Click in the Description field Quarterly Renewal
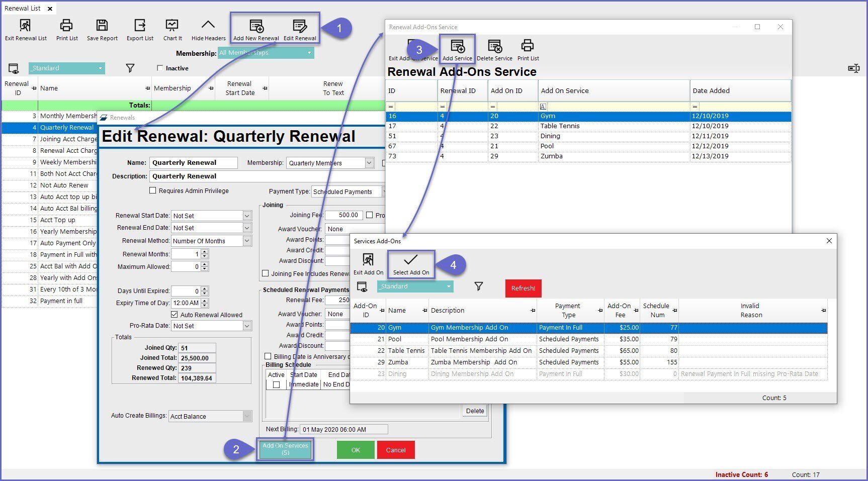The height and width of the screenshot is (481, 868). click(x=267, y=176)
